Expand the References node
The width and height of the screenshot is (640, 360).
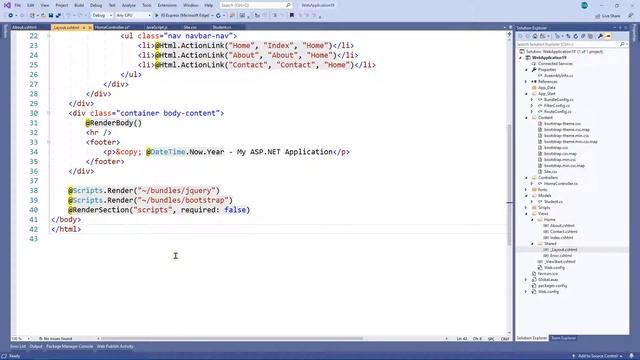526,82
